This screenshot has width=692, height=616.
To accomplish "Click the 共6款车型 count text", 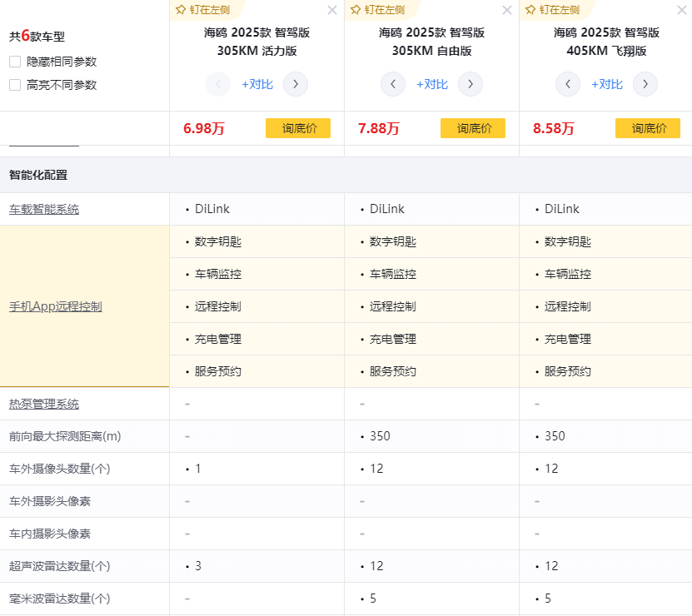I will [37, 36].
